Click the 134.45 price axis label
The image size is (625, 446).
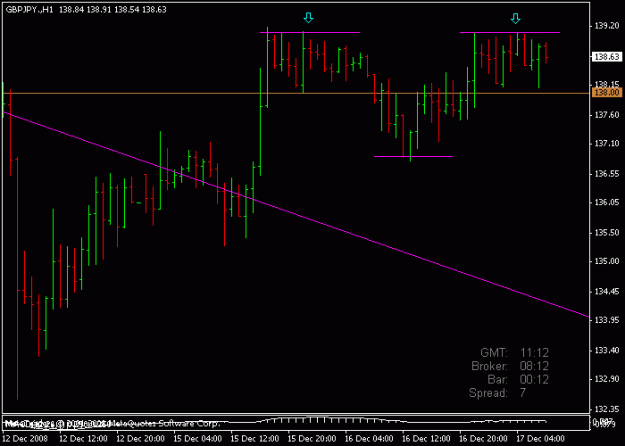(607, 292)
